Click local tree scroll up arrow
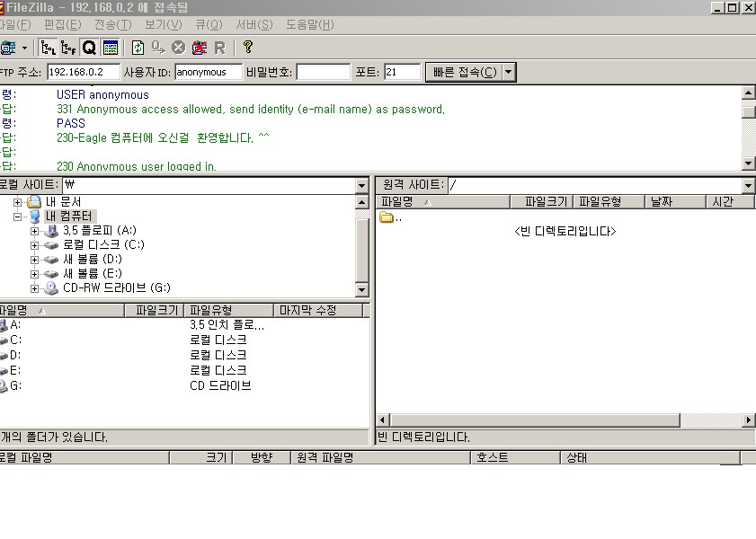The width and height of the screenshot is (756, 539). (362, 202)
